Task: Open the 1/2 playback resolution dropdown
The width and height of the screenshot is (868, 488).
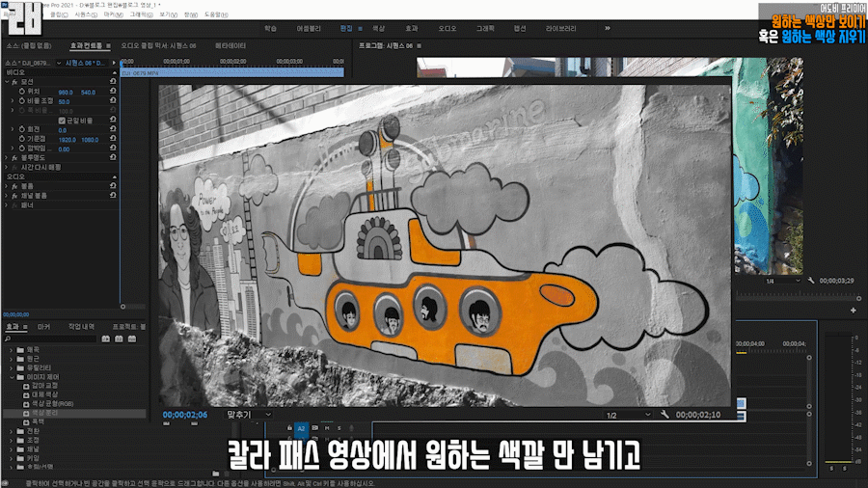Action: [x=627, y=415]
